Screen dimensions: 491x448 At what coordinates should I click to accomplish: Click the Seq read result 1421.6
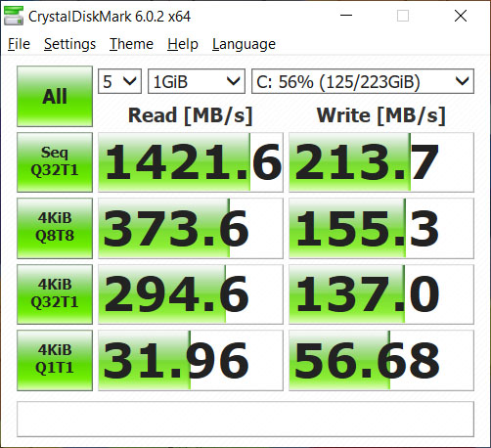[191, 162]
